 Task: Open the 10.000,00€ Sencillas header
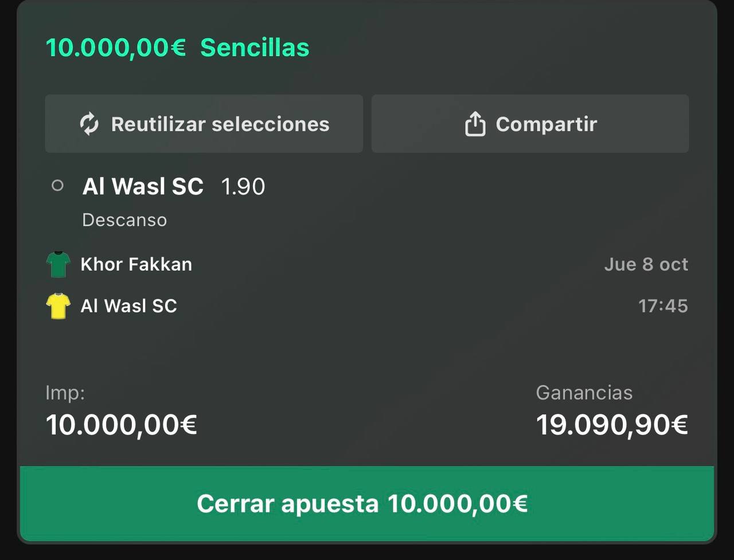tap(178, 48)
